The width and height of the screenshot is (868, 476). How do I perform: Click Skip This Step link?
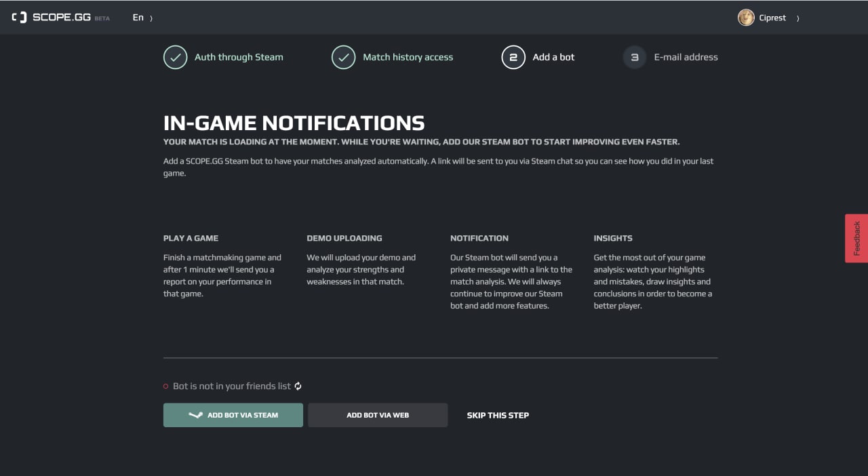498,415
